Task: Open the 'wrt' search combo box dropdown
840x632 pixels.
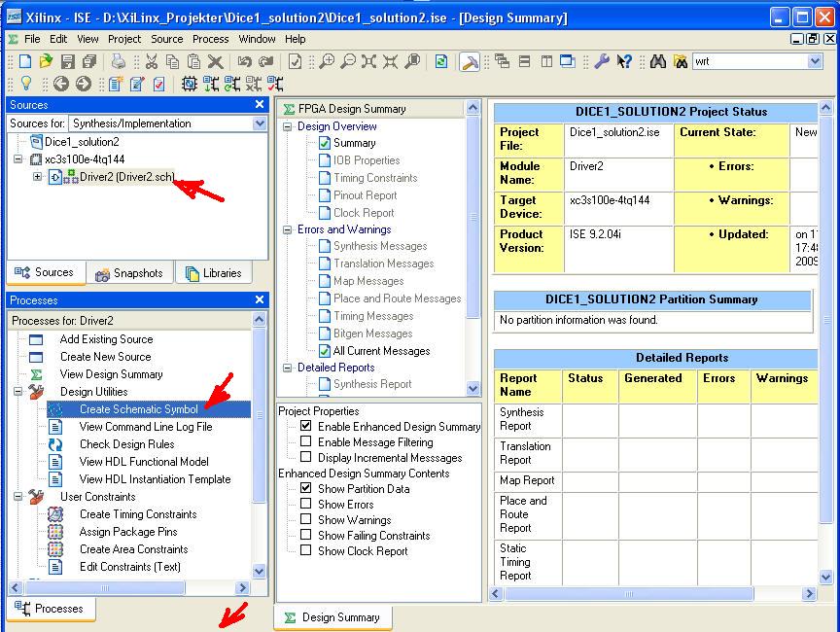Action: 815,61
